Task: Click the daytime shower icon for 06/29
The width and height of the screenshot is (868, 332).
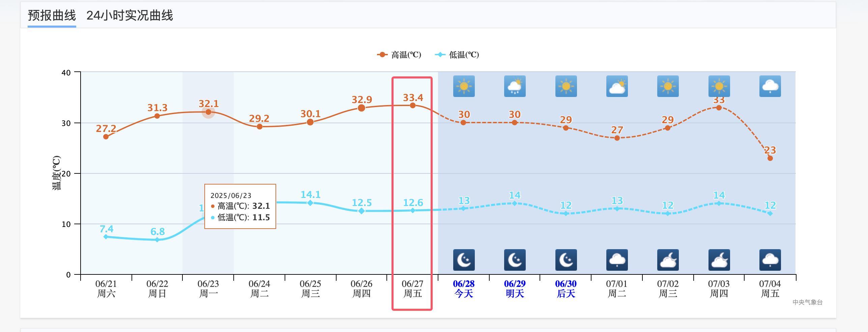Action: click(x=515, y=86)
